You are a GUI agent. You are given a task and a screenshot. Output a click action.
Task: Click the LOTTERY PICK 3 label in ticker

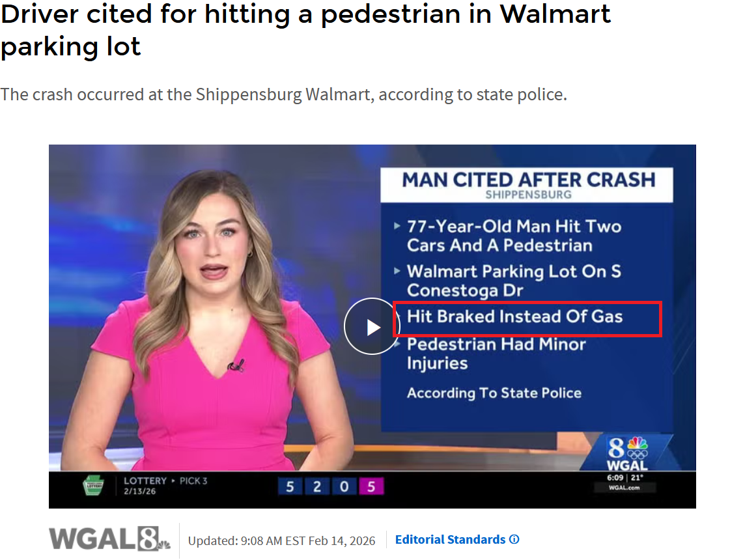pyautogui.click(x=165, y=481)
